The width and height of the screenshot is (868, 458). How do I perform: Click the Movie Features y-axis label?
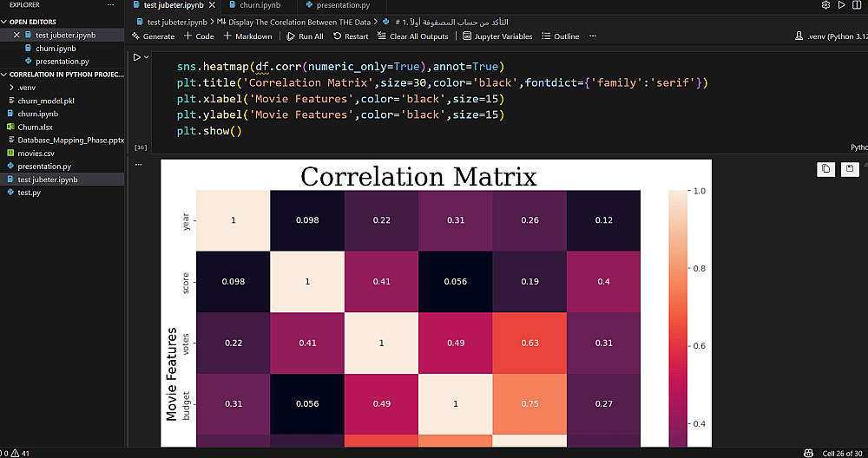coord(172,374)
